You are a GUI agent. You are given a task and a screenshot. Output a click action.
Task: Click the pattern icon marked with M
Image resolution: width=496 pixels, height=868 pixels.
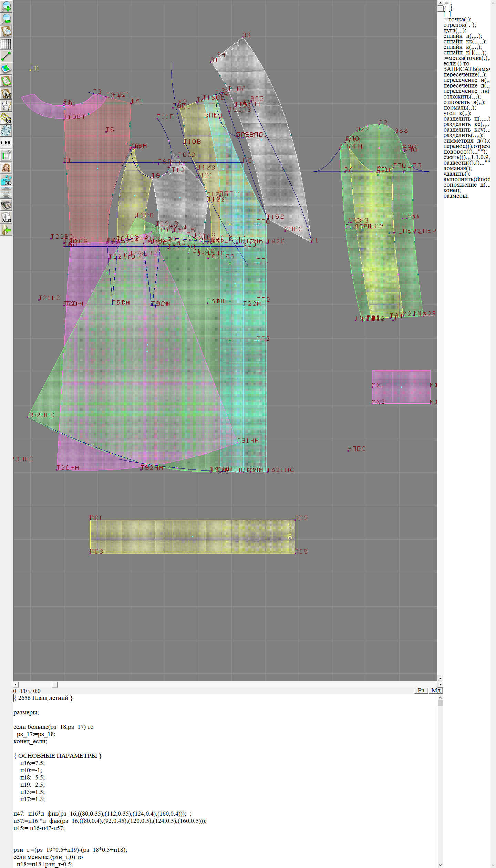coord(6,94)
